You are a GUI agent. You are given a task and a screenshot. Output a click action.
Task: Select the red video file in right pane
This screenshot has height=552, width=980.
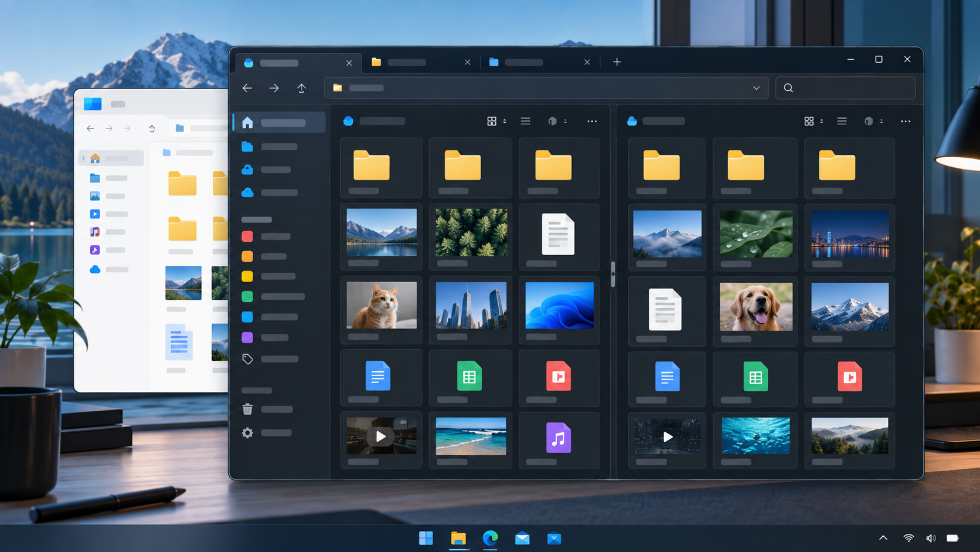point(849,376)
